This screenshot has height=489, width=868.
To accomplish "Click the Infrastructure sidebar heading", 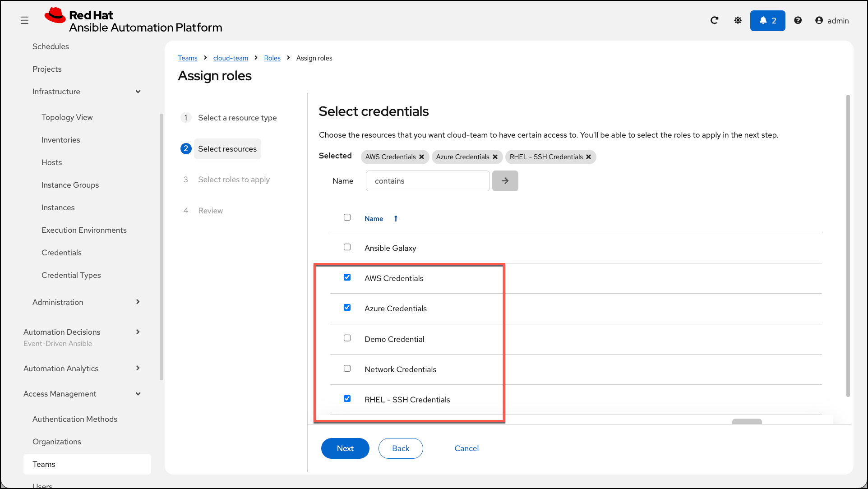I will pyautogui.click(x=56, y=92).
